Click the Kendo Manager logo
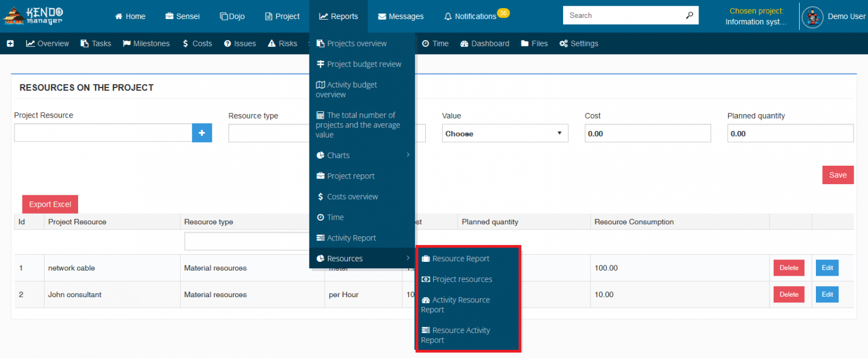 34,16
